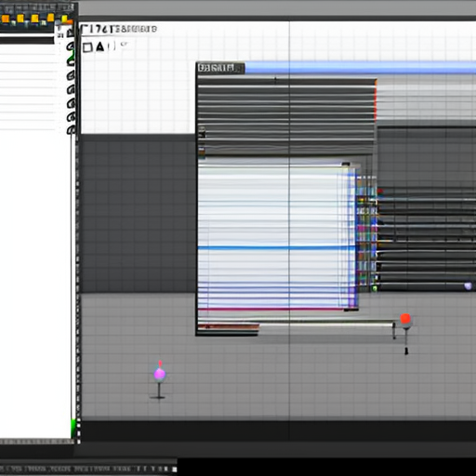
Task: Click the magenta line row in the white list
Action: (x=272, y=309)
